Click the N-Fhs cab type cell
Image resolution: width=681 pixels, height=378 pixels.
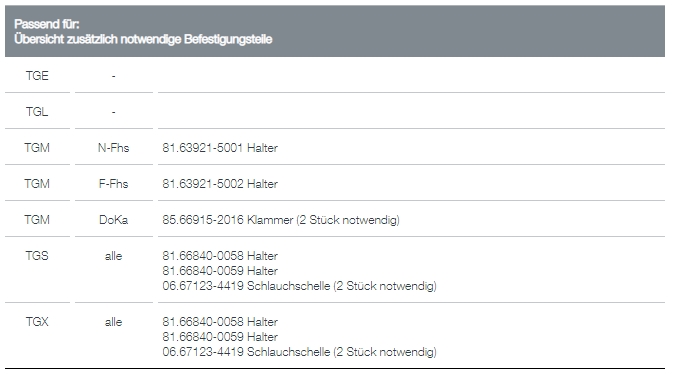(x=113, y=148)
